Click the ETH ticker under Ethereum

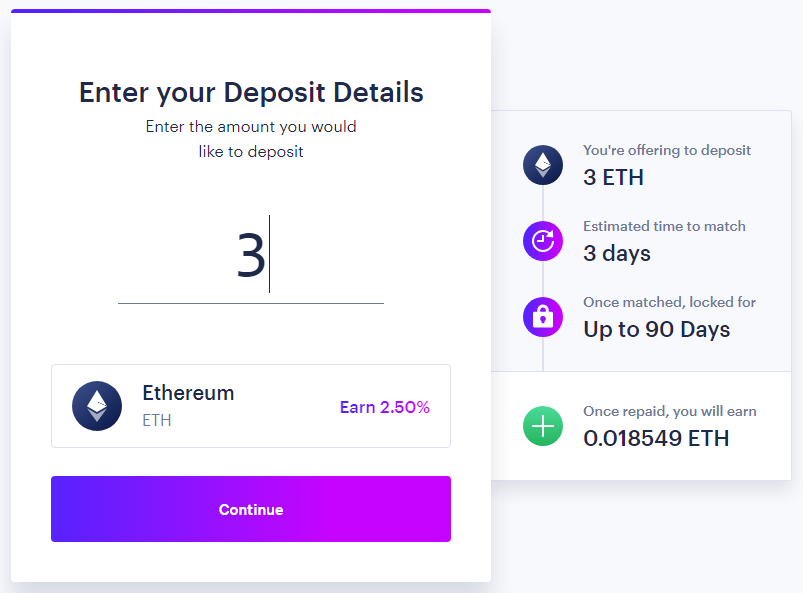click(x=157, y=420)
